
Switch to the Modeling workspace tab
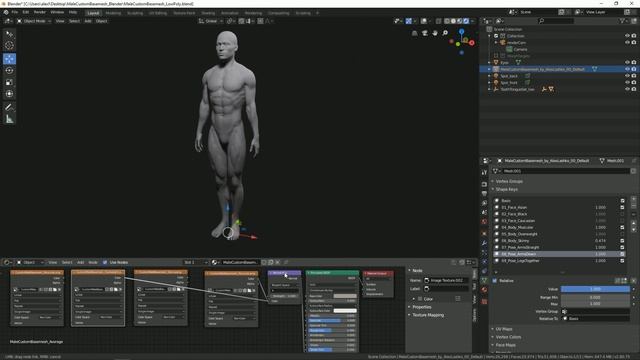[113, 13]
